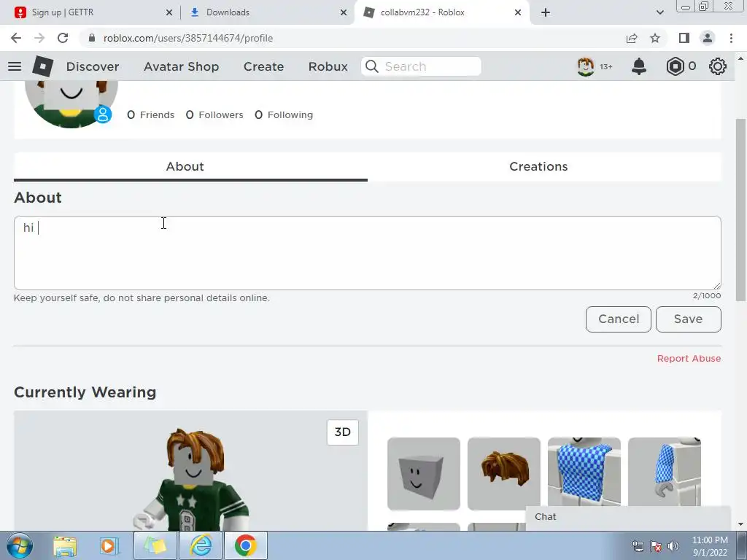The image size is (747, 560).
Task: Select the blue checkered sleeve arm thumbnail
Action: pyautogui.click(x=664, y=472)
